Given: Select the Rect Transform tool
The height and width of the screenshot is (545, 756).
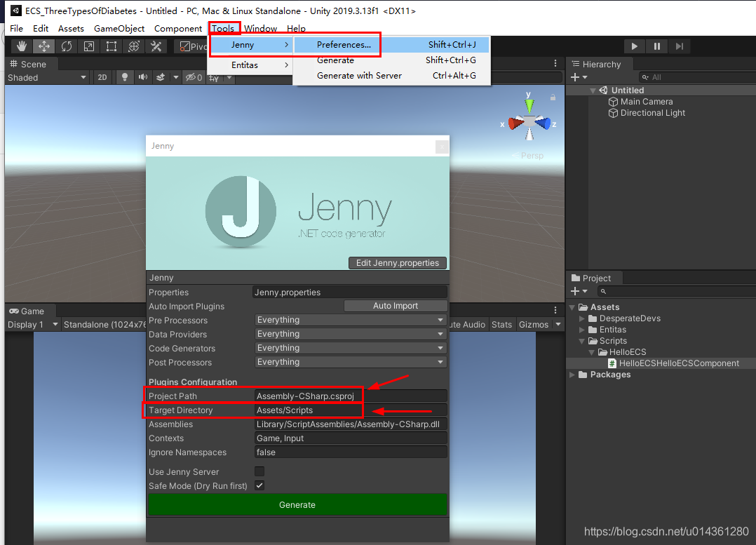Looking at the screenshot, I should [113, 46].
